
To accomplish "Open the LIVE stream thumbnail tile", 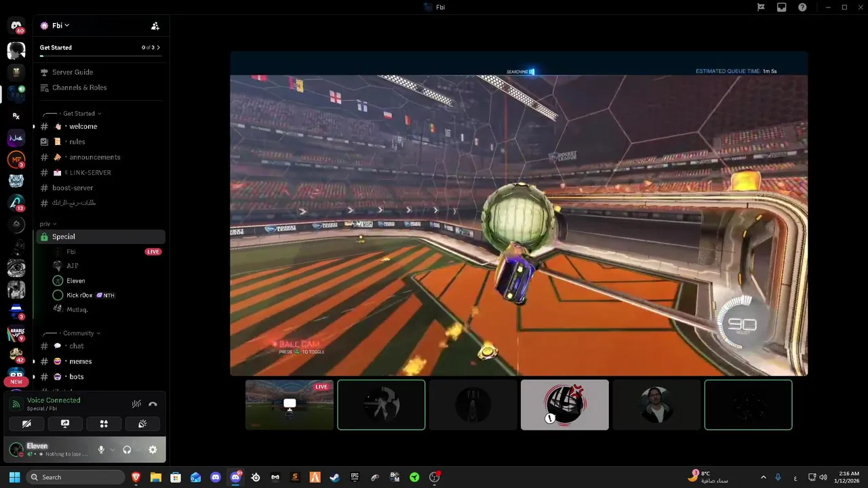I will (x=290, y=405).
